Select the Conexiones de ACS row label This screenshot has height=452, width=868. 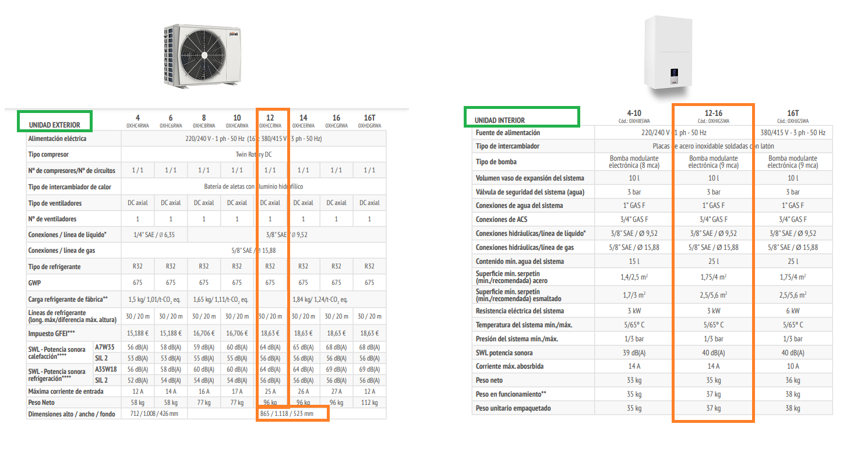pos(503,220)
